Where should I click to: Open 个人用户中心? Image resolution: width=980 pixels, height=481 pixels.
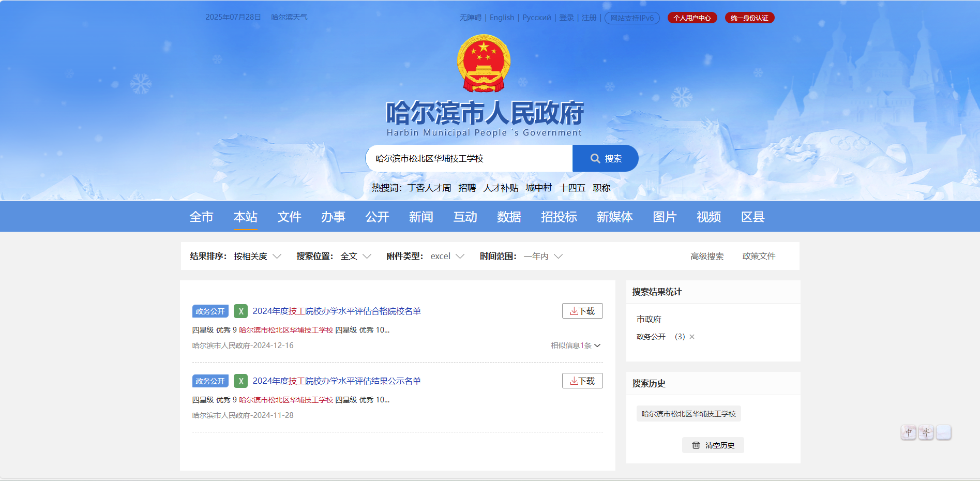click(692, 18)
